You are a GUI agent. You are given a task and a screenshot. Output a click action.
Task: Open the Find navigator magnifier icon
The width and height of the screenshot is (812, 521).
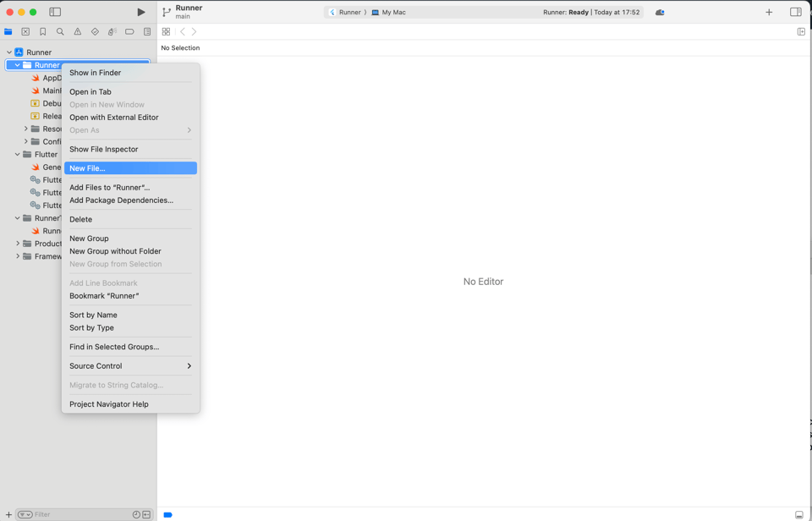pyautogui.click(x=60, y=32)
